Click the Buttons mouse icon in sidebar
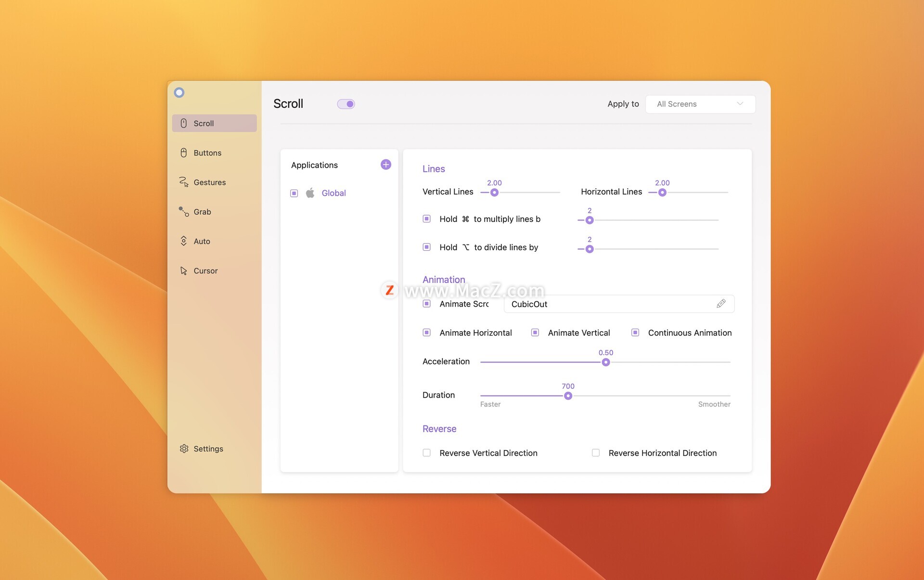This screenshot has height=580, width=924. 183,153
